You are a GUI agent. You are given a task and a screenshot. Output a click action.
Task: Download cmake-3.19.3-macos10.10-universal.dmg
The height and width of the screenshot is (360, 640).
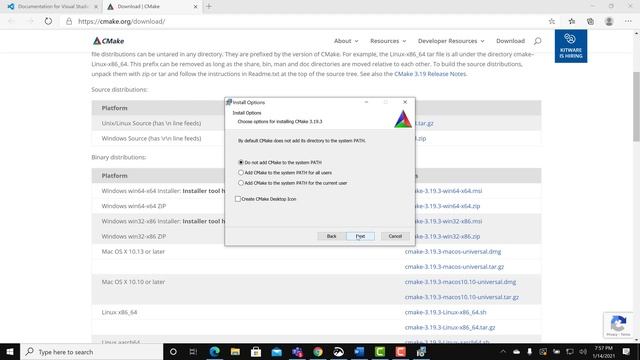point(460,282)
